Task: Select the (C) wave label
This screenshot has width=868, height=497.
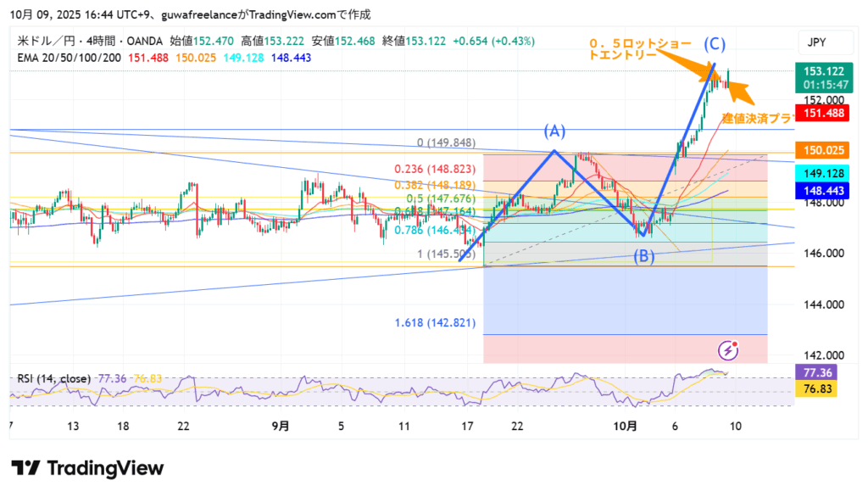Action: tap(715, 42)
